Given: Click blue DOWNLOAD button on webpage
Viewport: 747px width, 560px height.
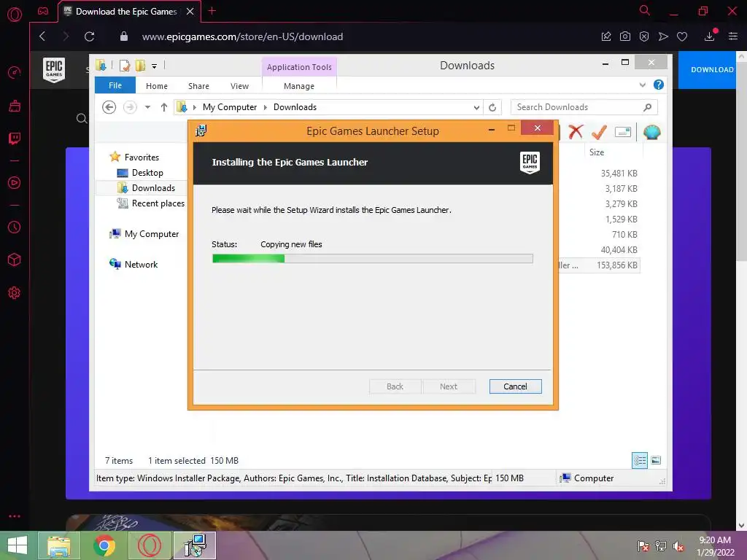Looking at the screenshot, I should coord(707,69).
